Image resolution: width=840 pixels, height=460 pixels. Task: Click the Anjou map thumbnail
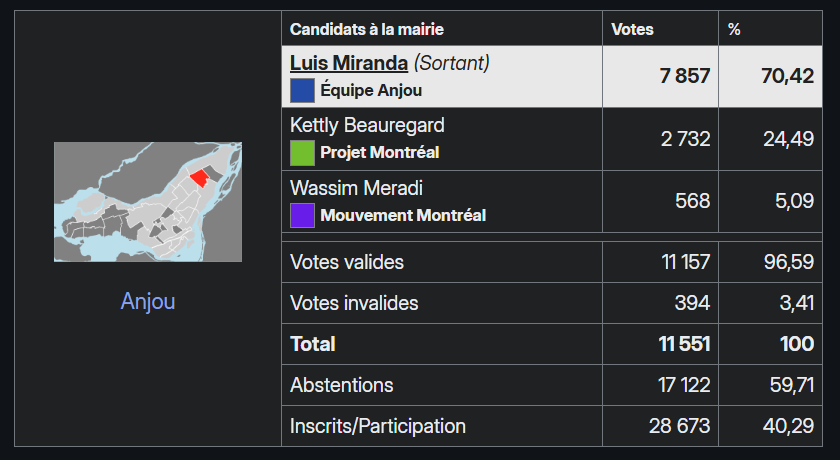148,202
